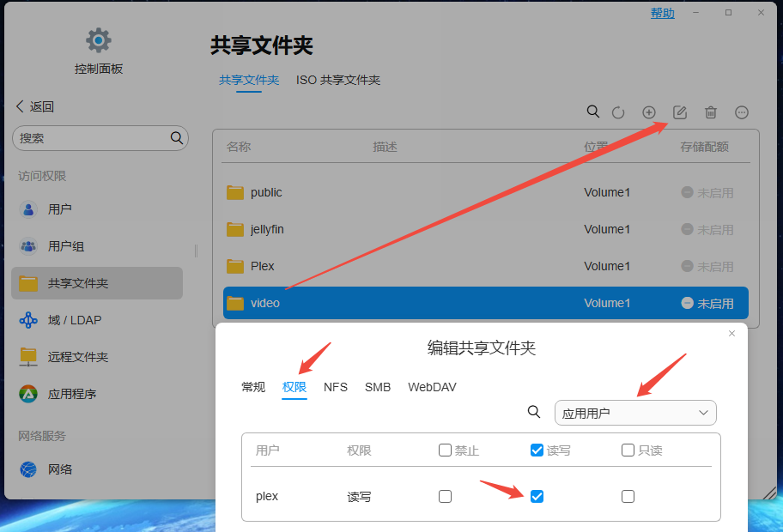
Task: Select the public folder row
Action: (x=485, y=192)
